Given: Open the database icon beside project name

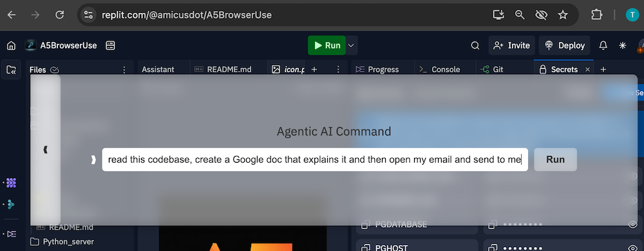Looking at the screenshot, I should coord(110,46).
